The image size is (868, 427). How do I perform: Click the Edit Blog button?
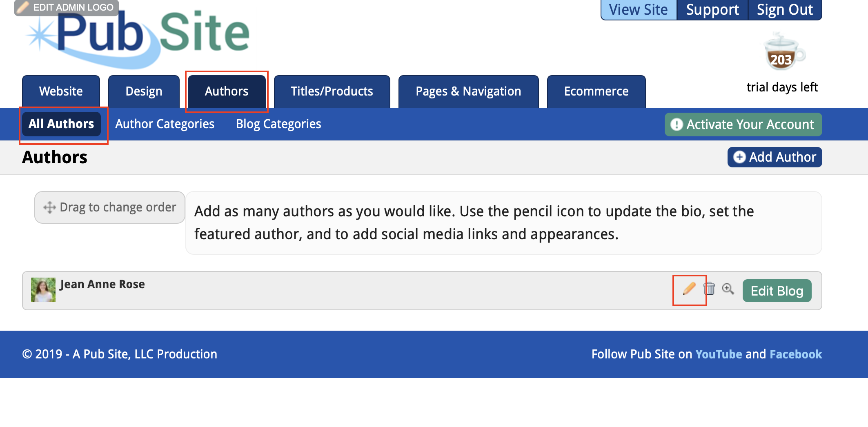point(777,291)
